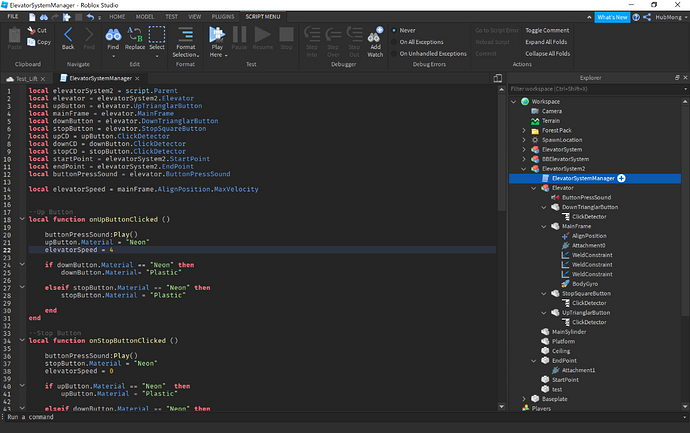Image resolution: width=690 pixels, height=433 pixels.
Task: Open the What's New button
Action: (x=612, y=17)
